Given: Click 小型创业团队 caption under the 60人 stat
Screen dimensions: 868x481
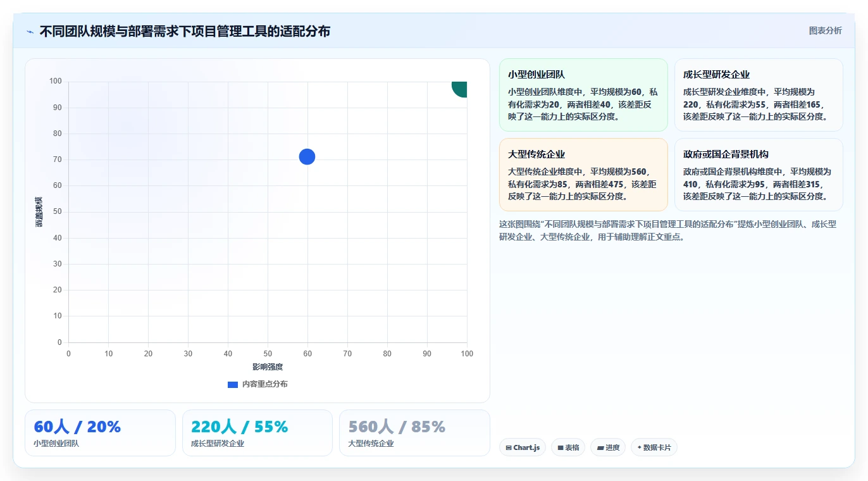Looking at the screenshot, I should 56,444.
